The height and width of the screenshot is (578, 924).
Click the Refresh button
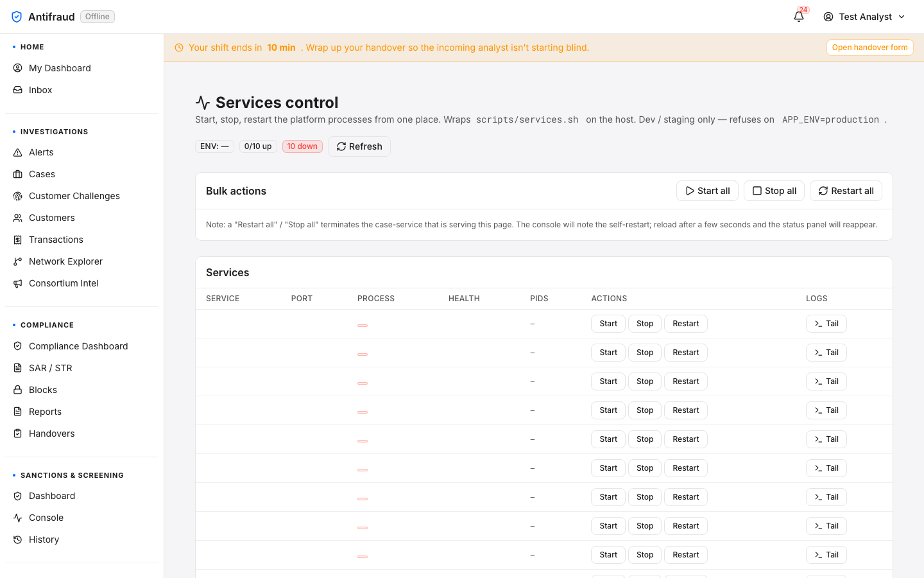(359, 146)
